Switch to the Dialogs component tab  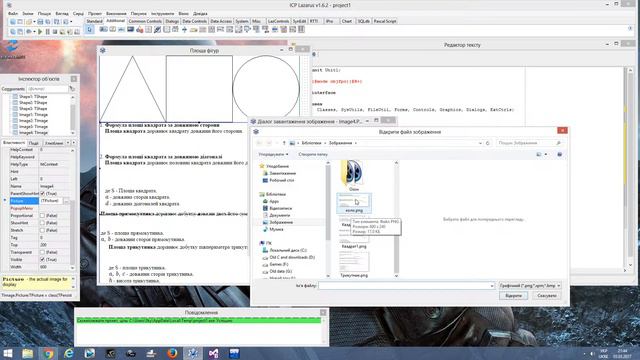pos(172,21)
